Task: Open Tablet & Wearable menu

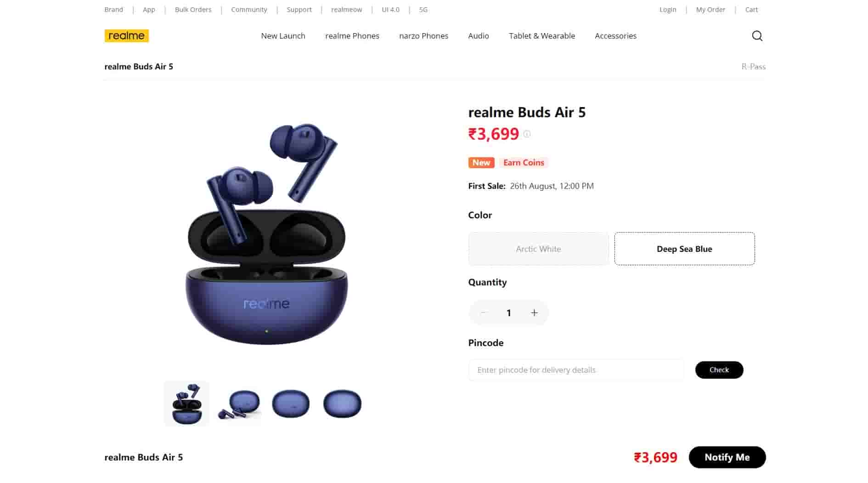Action: pos(542,36)
